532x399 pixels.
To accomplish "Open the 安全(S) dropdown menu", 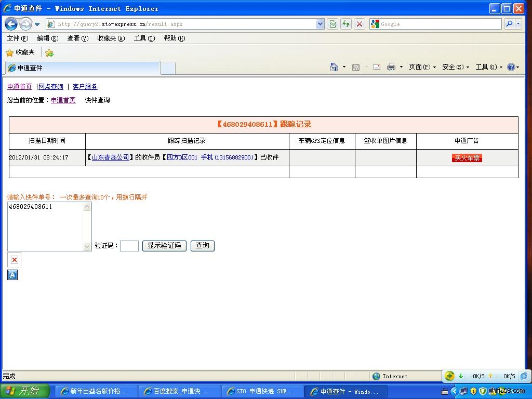I will coord(455,67).
